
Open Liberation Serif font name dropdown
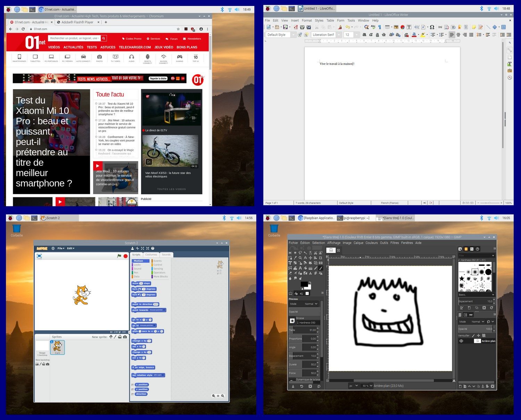pos(339,35)
